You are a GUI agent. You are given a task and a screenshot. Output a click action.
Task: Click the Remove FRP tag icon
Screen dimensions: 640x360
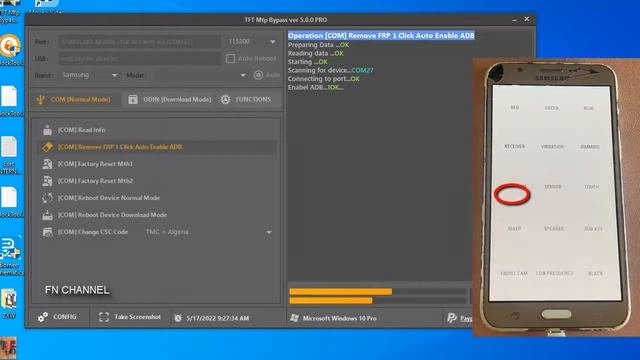tap(47, 147)
